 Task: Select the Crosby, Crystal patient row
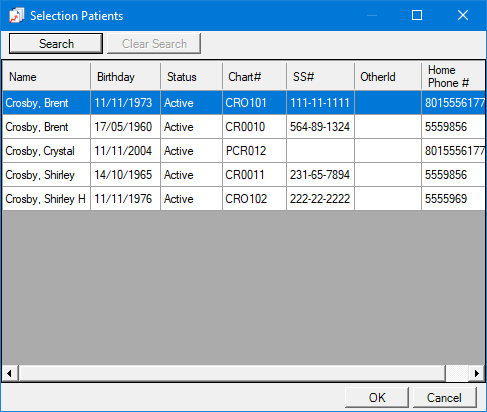[244, 151]
